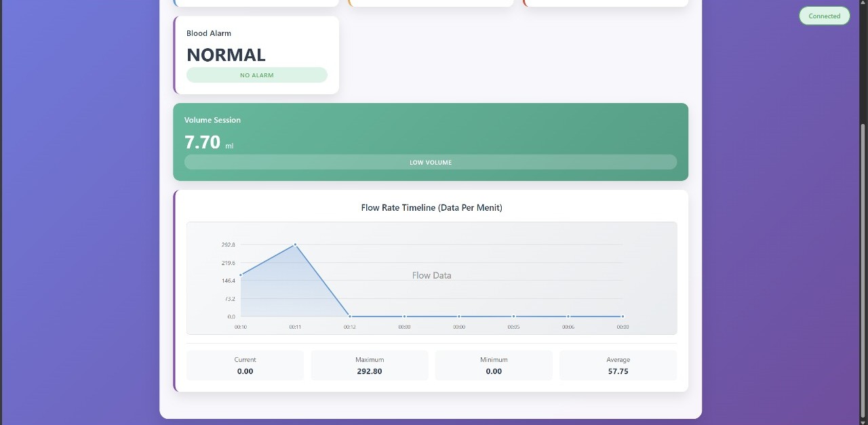The width and height of the screenshot is (868, 425).
Task: Select the first data point at 00:10
Action: click(241, 275)
